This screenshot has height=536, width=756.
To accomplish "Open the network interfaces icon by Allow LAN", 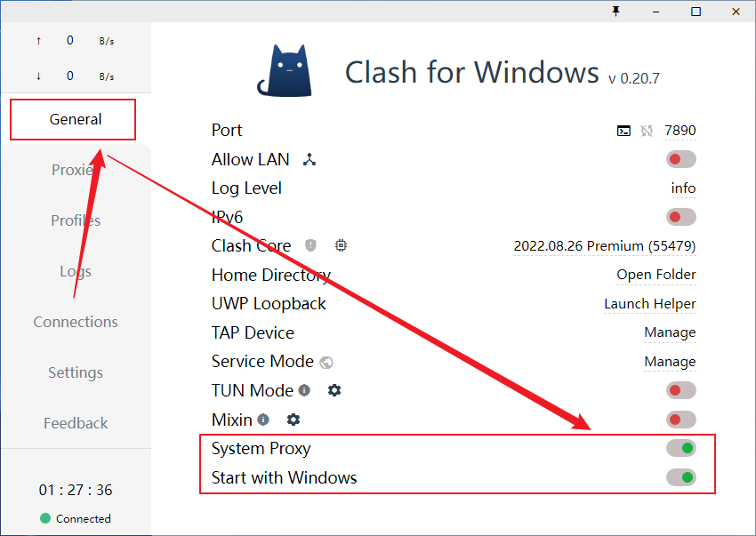I will [310, 159].
